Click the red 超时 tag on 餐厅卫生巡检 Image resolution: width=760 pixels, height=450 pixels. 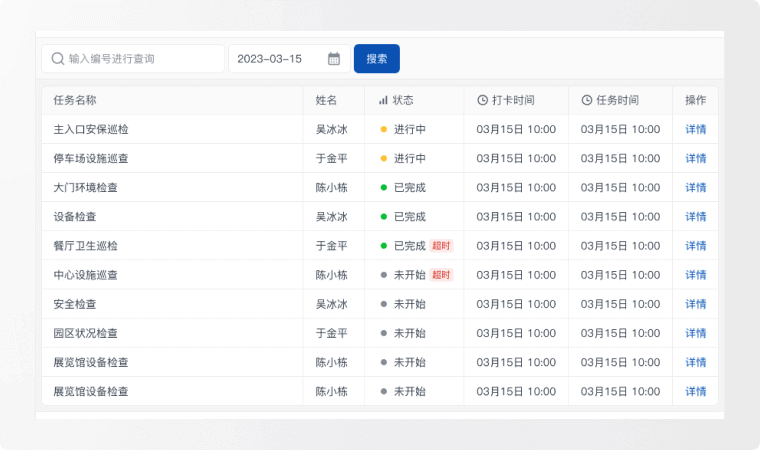(x=441, y=246)
